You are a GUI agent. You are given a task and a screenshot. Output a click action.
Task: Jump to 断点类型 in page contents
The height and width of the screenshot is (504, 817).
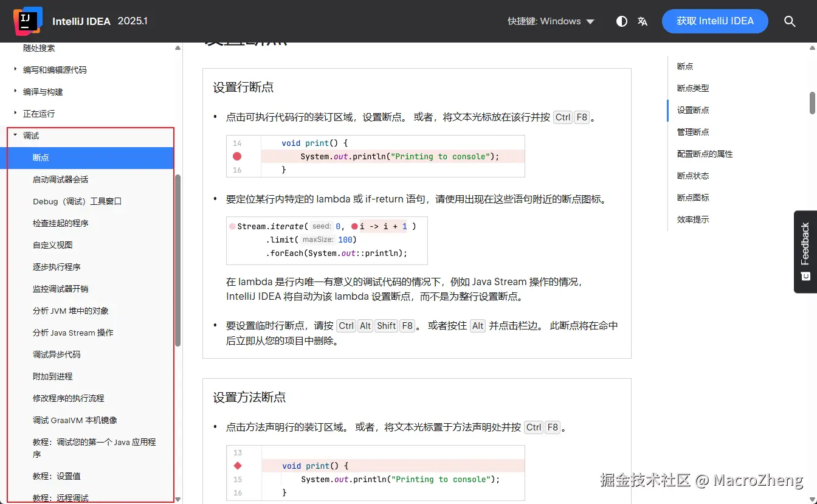click(693, 88)
